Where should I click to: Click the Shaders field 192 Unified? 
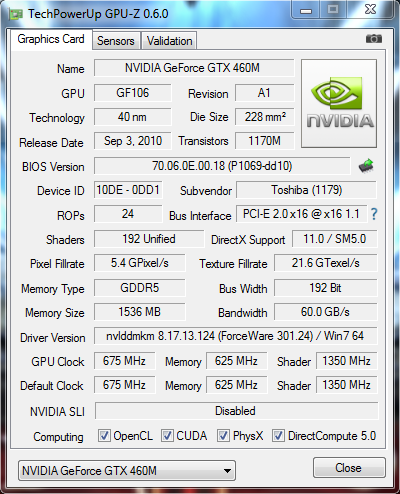pyautogui.click(x=149, y=239)
